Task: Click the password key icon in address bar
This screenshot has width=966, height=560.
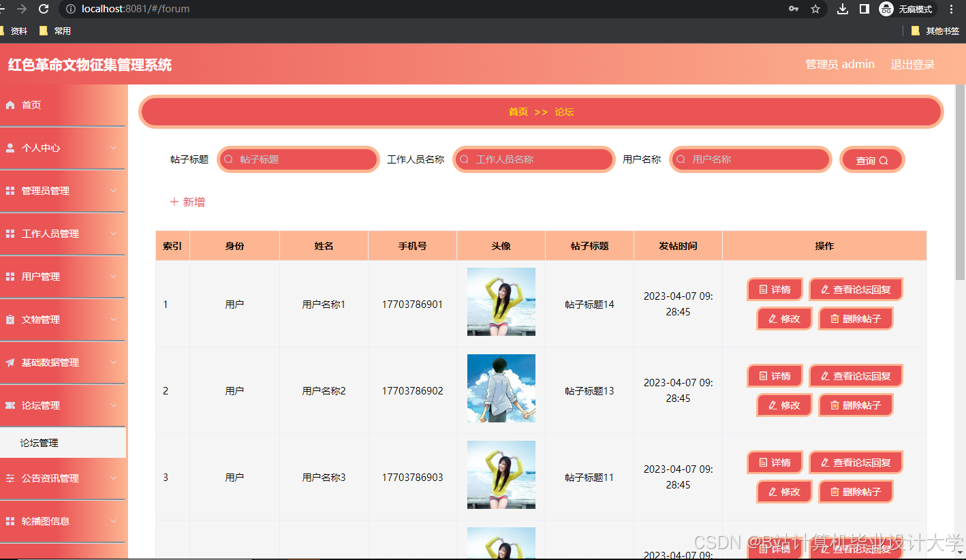Action: click(794, 9)
